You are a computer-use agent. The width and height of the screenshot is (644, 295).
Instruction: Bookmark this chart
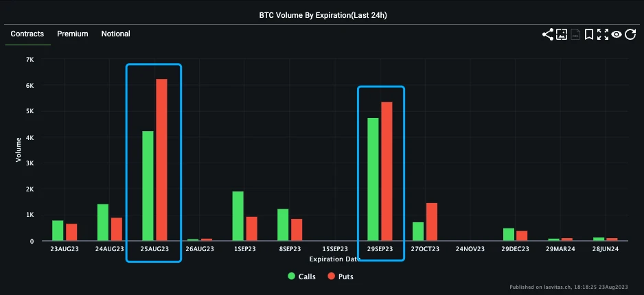589,34
